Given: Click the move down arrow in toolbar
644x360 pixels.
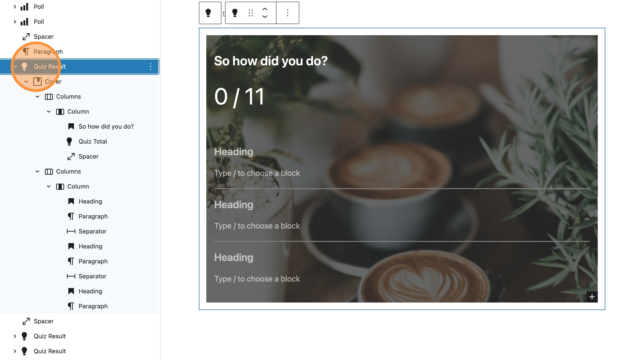Looking at the screenshot, I should click(x=265, y=16).
